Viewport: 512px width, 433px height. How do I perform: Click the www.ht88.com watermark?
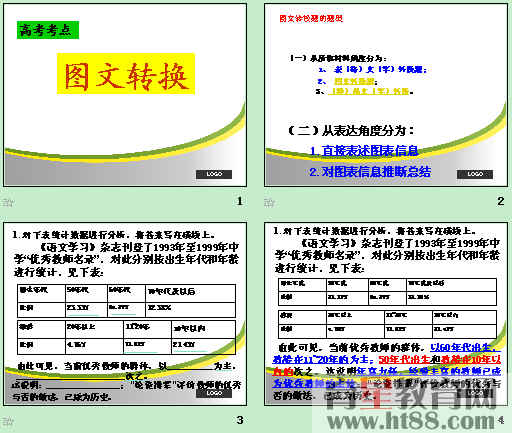pos(410,421)
